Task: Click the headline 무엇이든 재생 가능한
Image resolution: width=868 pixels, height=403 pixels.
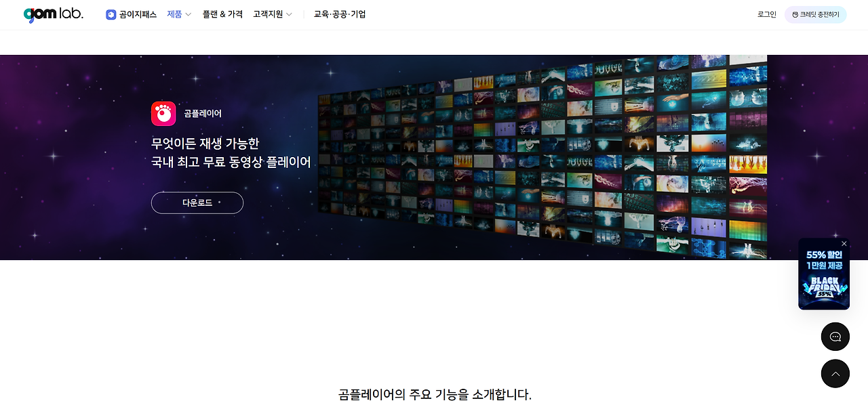Action: click(205, 144)
